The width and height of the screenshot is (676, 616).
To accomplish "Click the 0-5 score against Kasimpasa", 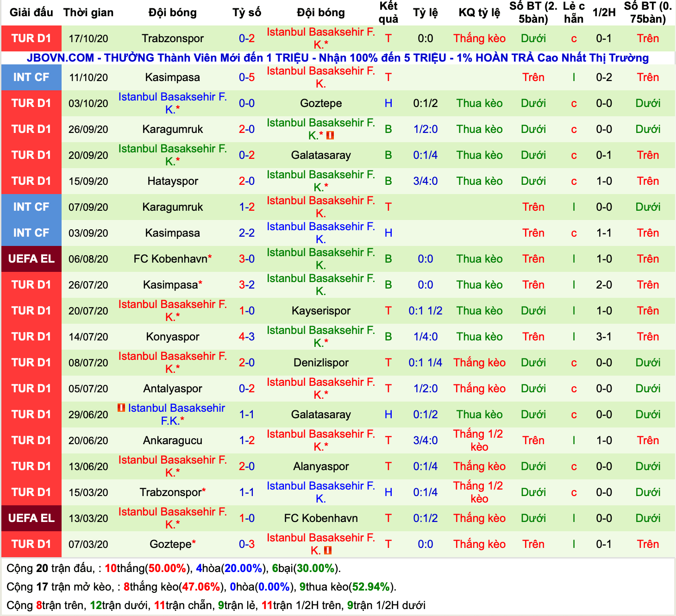I will 247,77.
